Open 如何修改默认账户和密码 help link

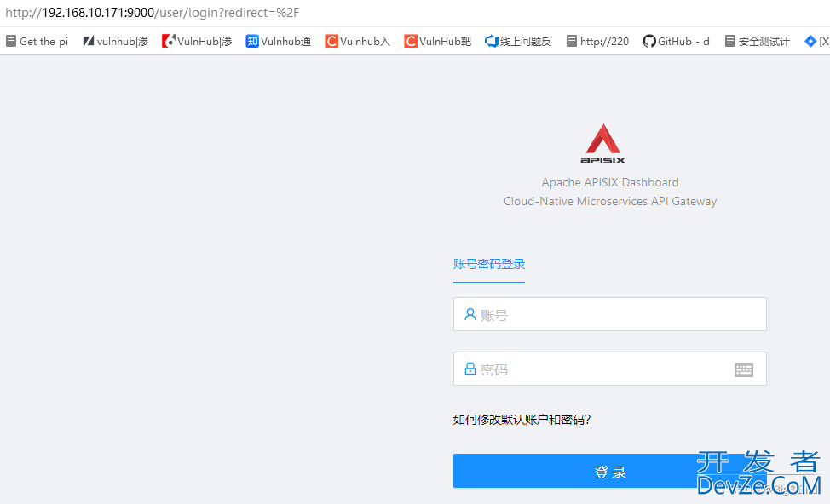coord(522,420)
